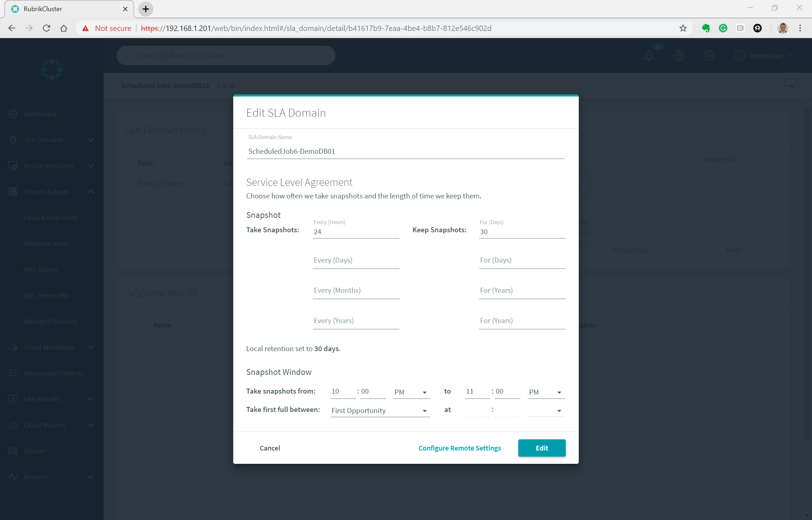Click the Grammarly extension icon
Viewport: 812px width, 520px height.
click(x=723, y=28)
